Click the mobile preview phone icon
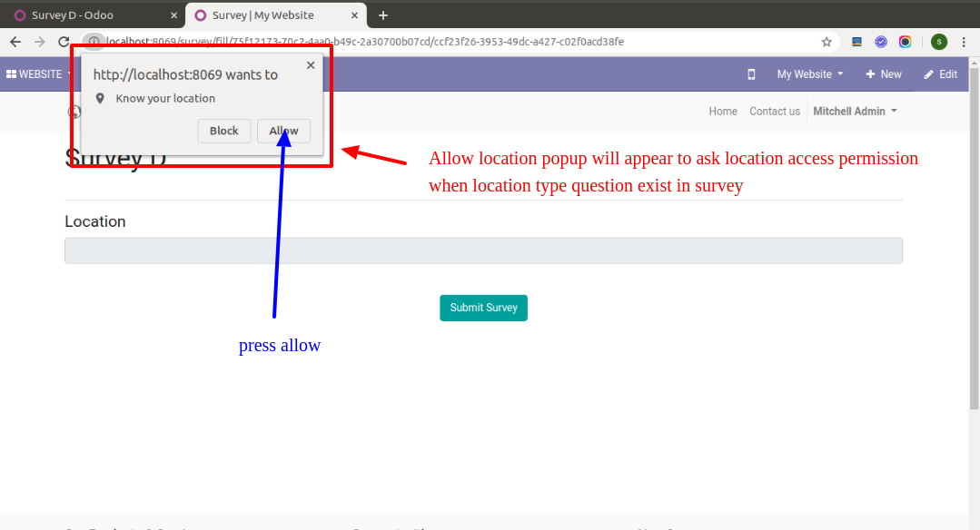The height and width of the screenshot is (530, 980). [751, 74]
